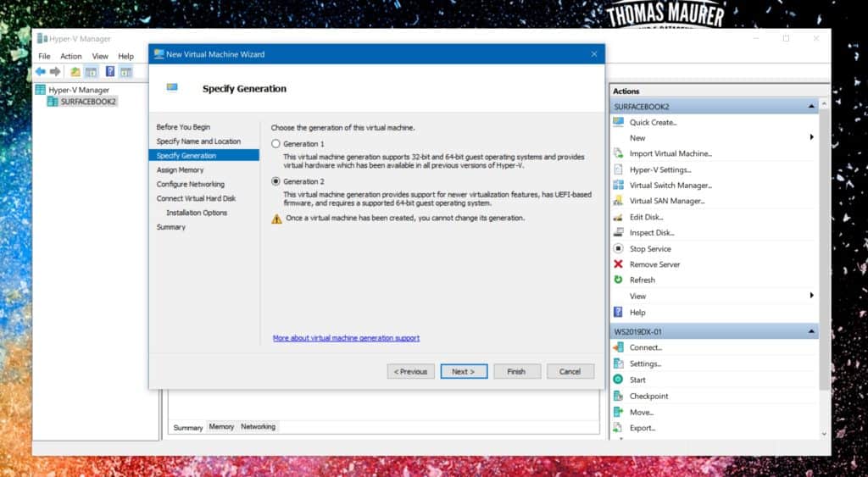The height and width of the screenshot is (477, 868).
Task: Switch to the Summary tab
Action: (x=187, y=427)
